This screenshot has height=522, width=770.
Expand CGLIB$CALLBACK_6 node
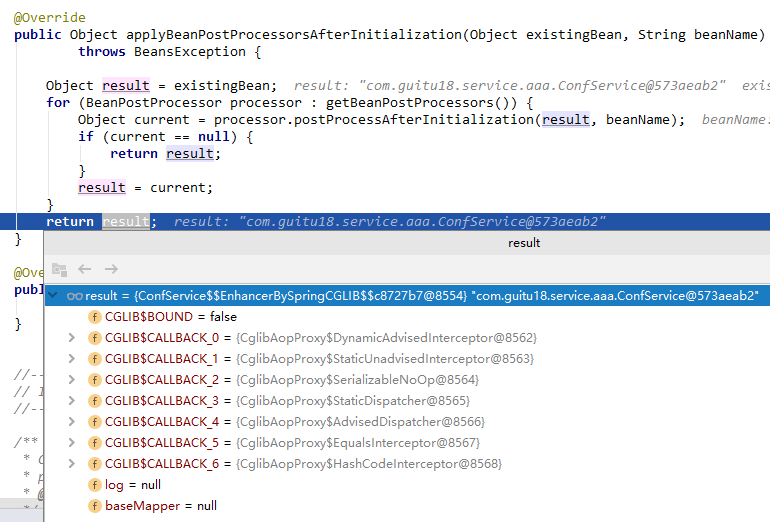(72, 464)
